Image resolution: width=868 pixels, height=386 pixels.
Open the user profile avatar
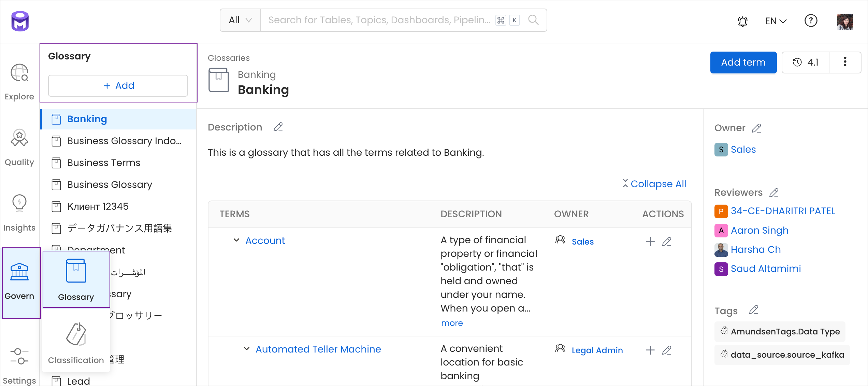coord(845,22)
